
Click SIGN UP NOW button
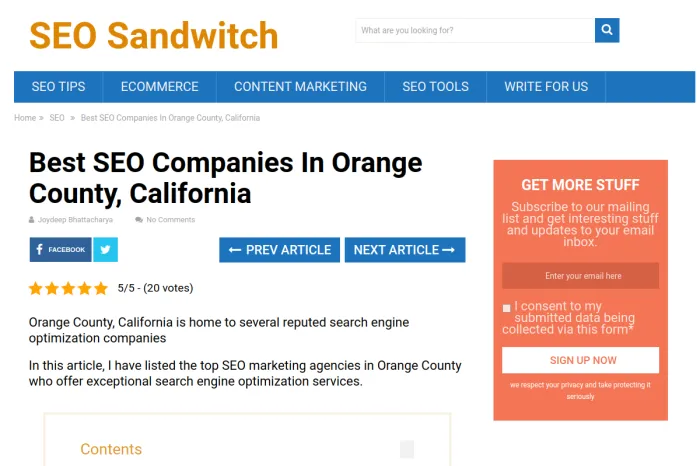(580, 360)
